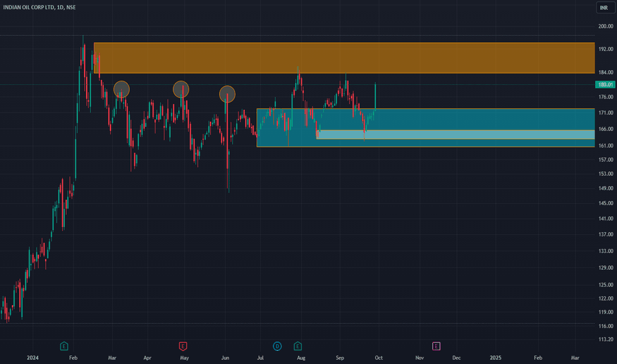
Task: Click the 137.00 price axis label
Action: tap(606, 234)
